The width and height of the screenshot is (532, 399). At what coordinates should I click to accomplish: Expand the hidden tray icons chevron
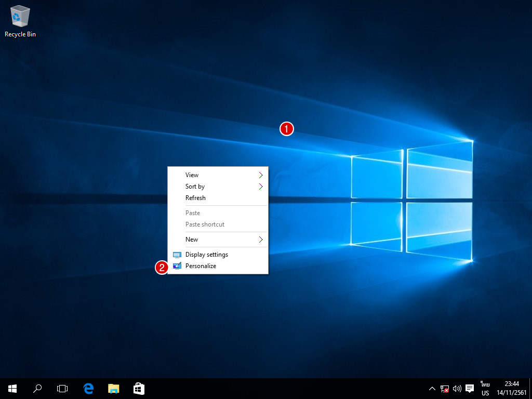pyautogui.click(x=432, y=389)
